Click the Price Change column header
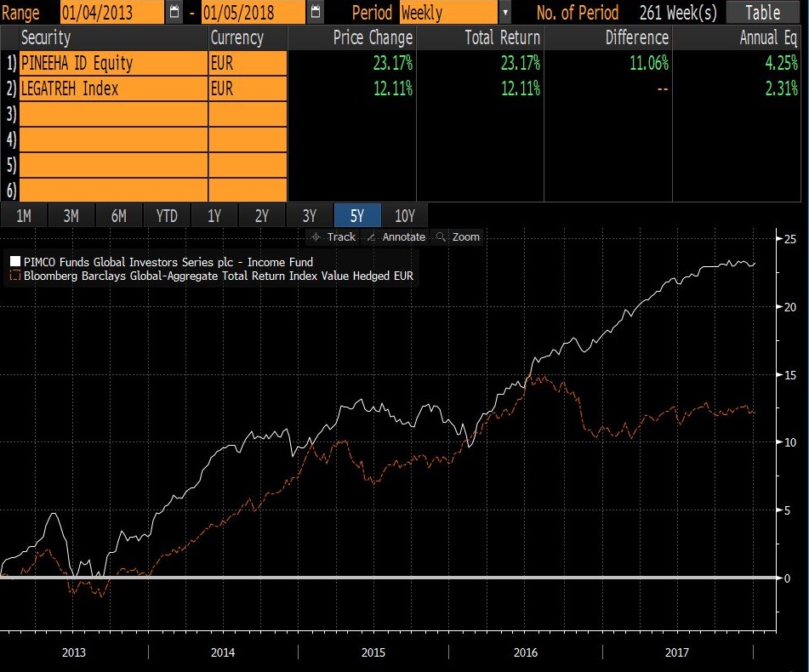 [352, 37]
